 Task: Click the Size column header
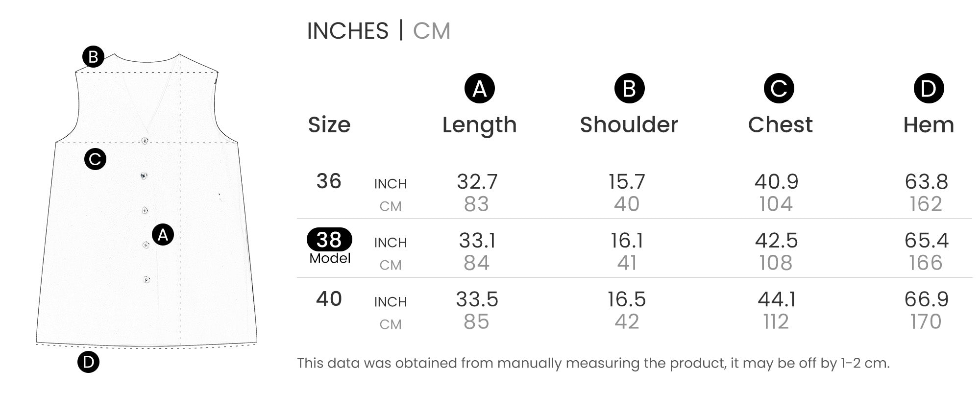coord(329,125)
